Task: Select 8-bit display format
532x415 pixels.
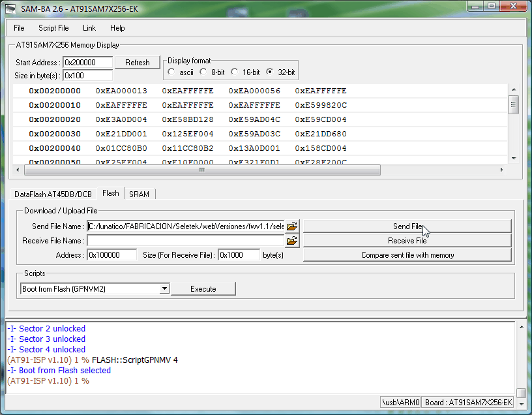Action: (203, 72)
